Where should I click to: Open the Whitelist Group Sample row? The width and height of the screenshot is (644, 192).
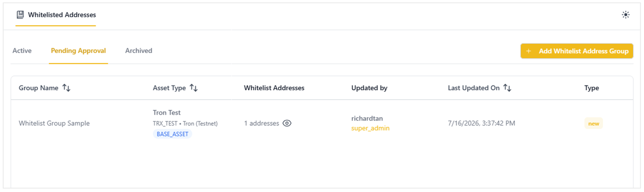[x=322, y=123]
